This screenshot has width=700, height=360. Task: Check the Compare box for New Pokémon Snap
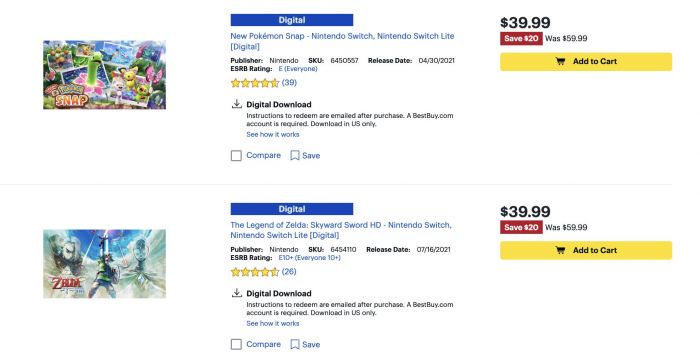pyautogui.click(x=236, y=155)
